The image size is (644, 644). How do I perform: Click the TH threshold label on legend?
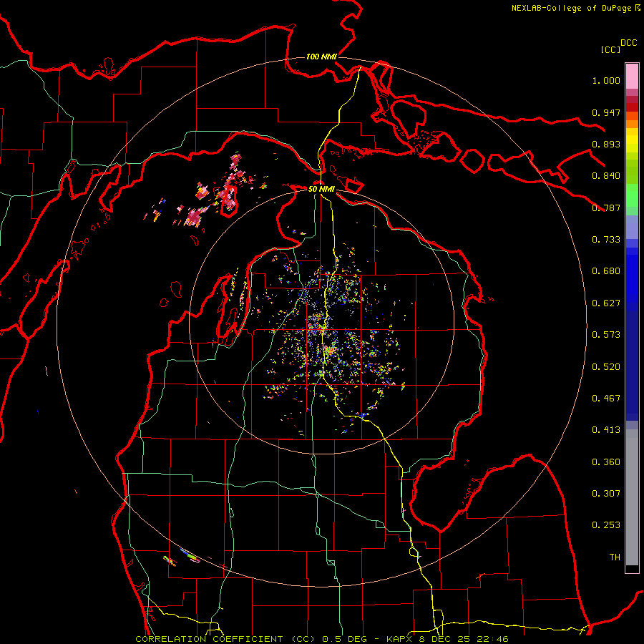click(615, 557)
